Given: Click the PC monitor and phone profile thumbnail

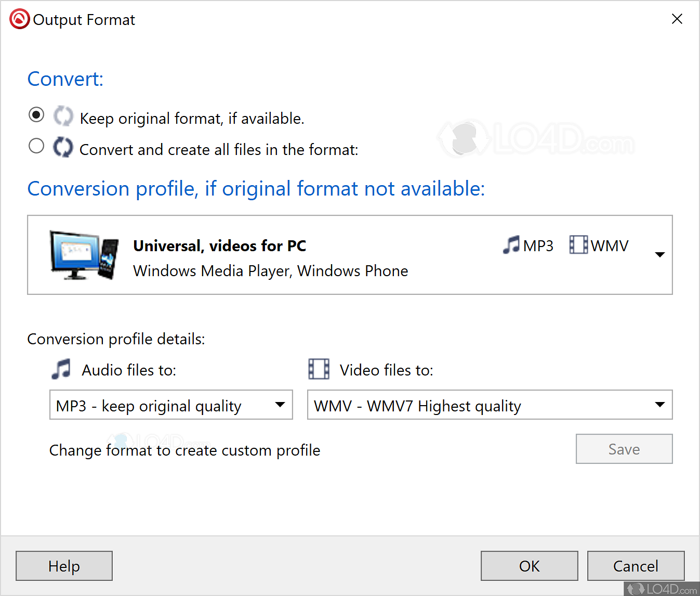Looking at the screenshot, I should [84, 255].
